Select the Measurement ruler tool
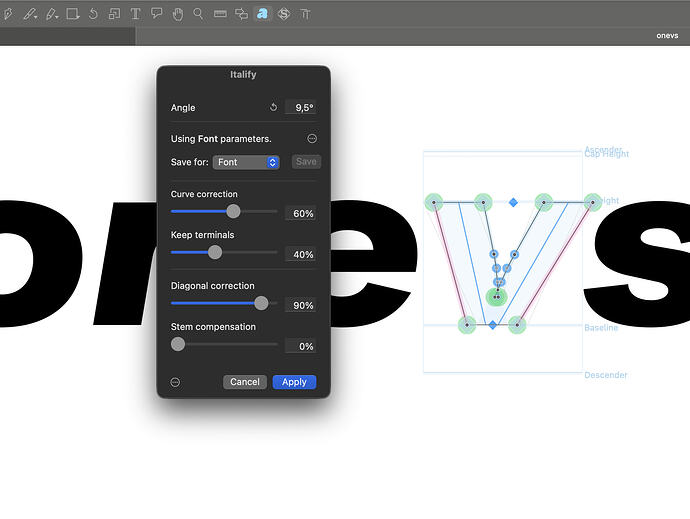This screenshot has height=519, width=690. [x=220, y=14]
